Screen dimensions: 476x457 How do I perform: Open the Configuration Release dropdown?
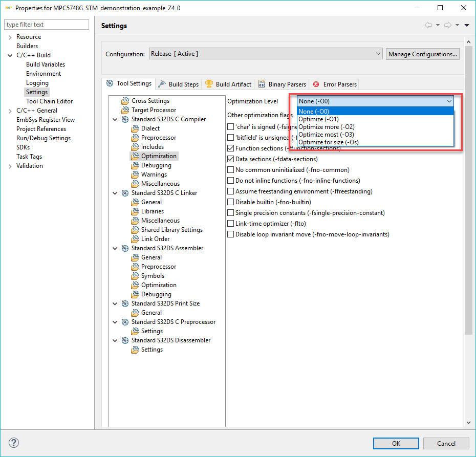point(266,54)
